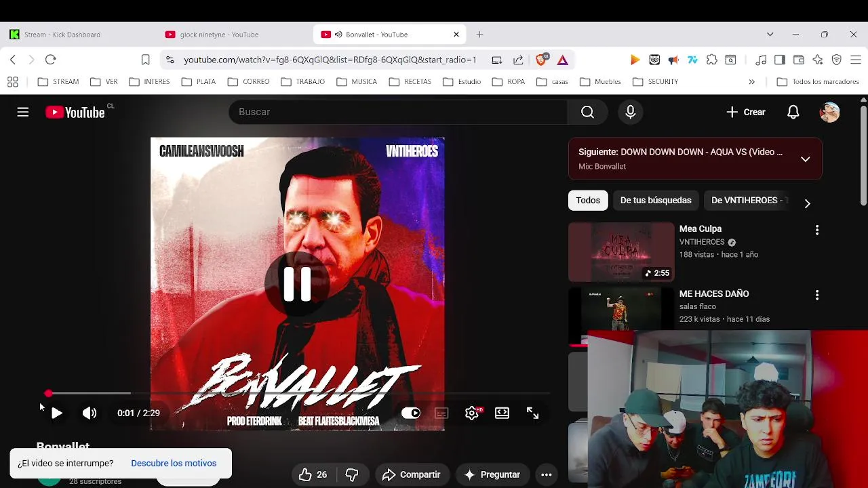Switch to theater mode in player
Viewport: 868px width, 488px height.
click(x=502, y=413)
